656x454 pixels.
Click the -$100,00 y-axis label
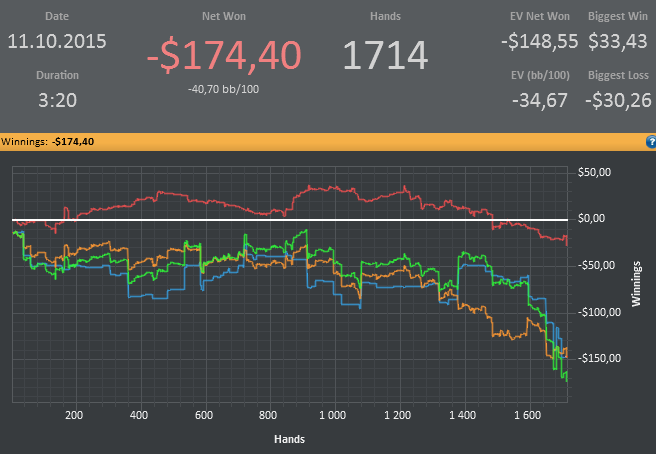[599, 312]
